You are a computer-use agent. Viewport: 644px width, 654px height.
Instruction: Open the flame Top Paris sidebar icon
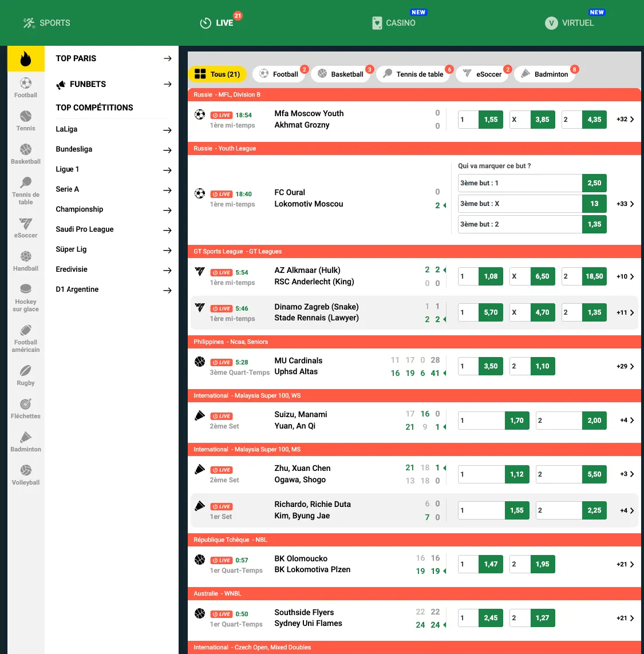[26, 58]
